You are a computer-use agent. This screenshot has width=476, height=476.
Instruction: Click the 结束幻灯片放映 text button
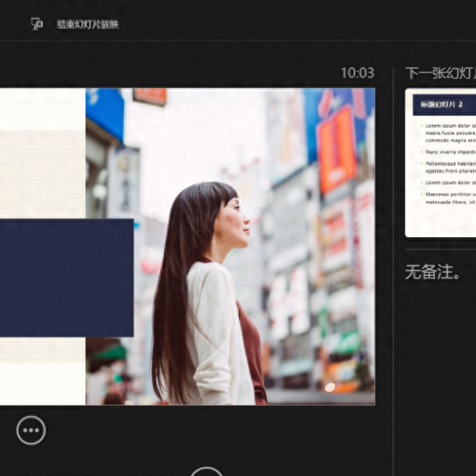87,25
